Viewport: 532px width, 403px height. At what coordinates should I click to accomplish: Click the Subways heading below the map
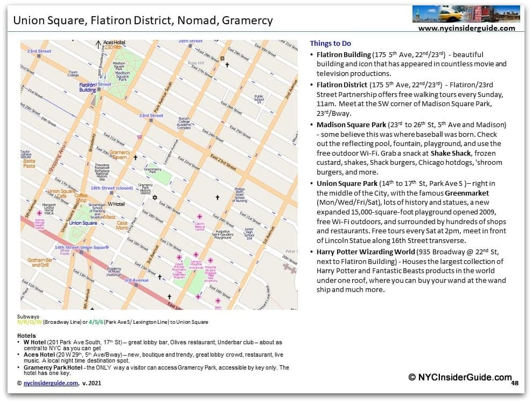pyautogui.click(x=28, y=316)
